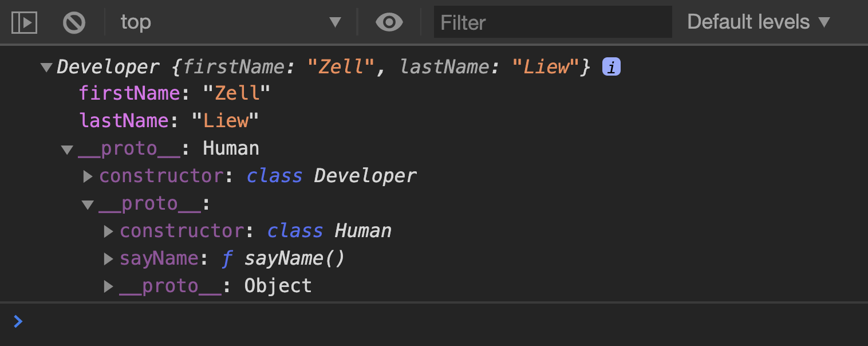
Task: Open the Inspect element panel toggle icon
Action: (x=23, y=22)
